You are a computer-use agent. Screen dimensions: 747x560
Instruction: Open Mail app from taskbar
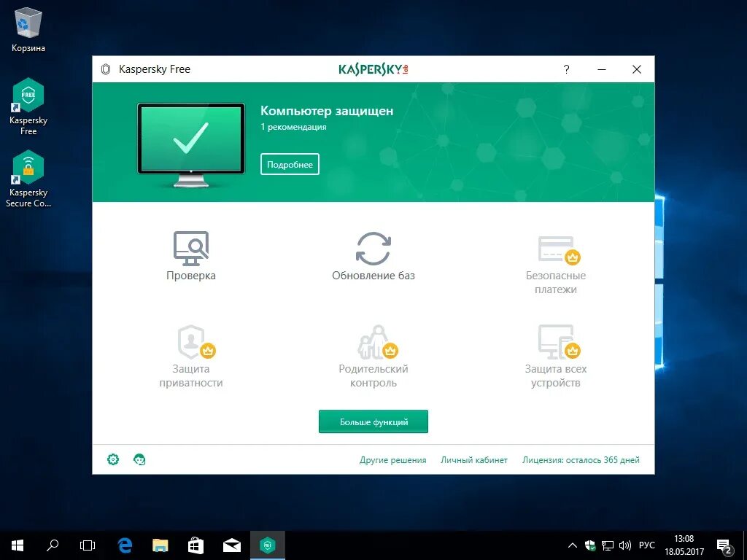(x=231, y=545)
